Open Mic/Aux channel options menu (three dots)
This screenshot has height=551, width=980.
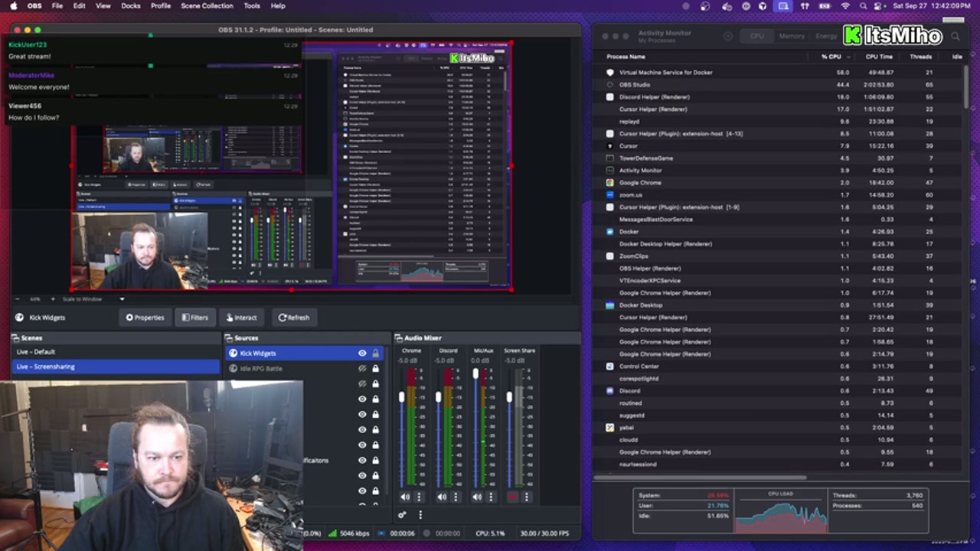coord(491,497)
